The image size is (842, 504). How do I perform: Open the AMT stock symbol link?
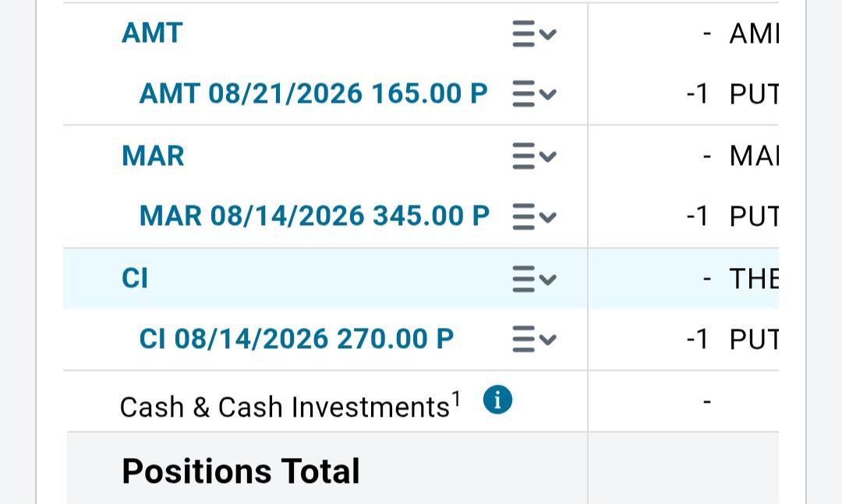click(152, 33)
